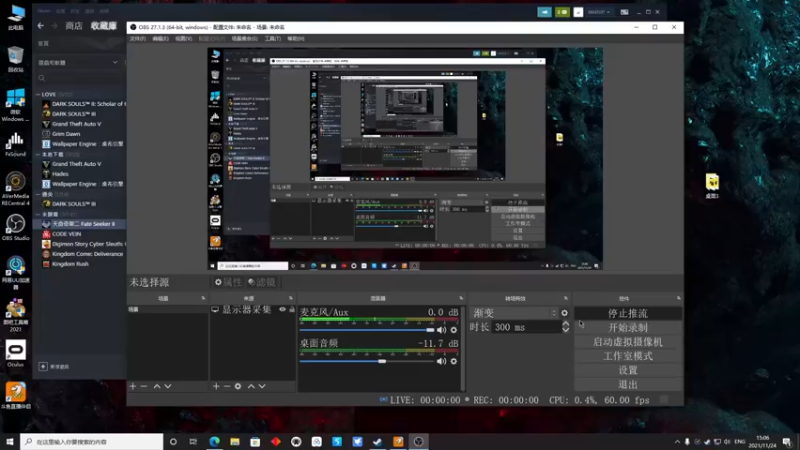
Task: Click 属性 button above the scenes panel
Action: [229, 282]
